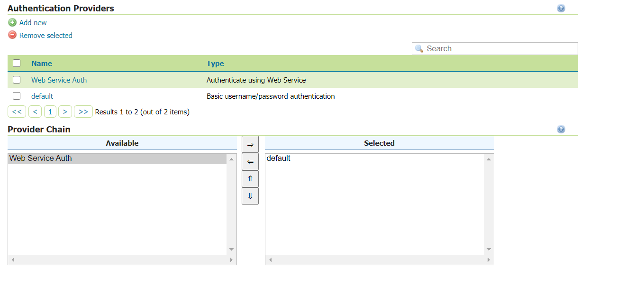This screenshot has width=644, height=289.
Task: Check the Web Service Auth row checkbox
Action: (17, 80)
